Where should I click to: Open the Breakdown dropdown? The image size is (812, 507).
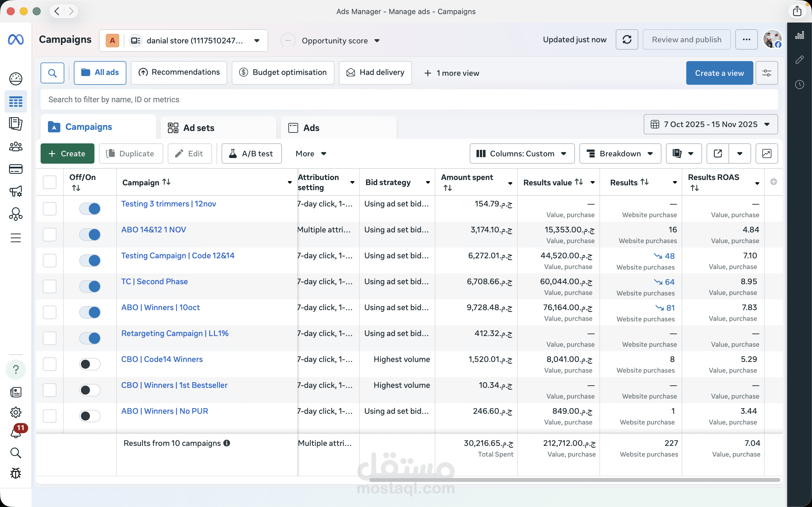point(620,154)
